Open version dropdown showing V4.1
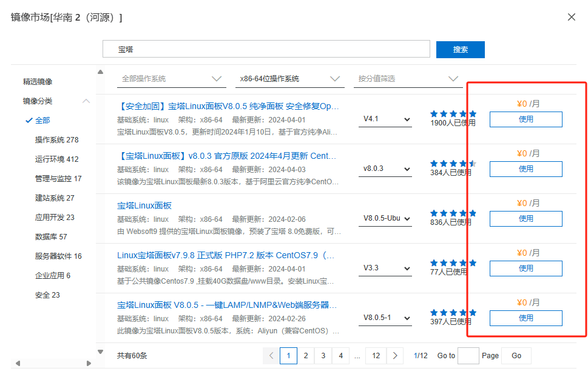This screenshot has height=377, width=588. click(x=387, y=119)
